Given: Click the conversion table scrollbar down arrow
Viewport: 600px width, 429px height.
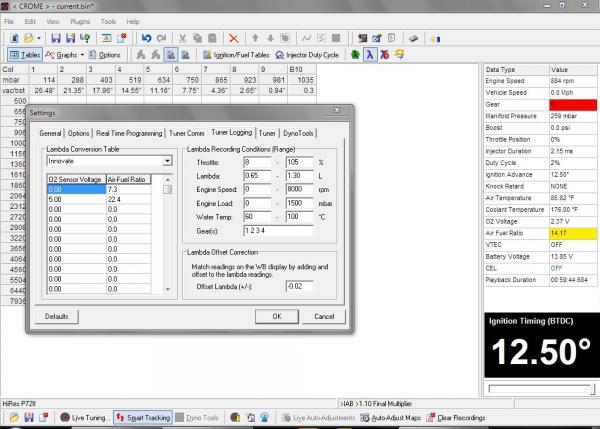Looking at the screenshot, I should [x=167, y=289].
